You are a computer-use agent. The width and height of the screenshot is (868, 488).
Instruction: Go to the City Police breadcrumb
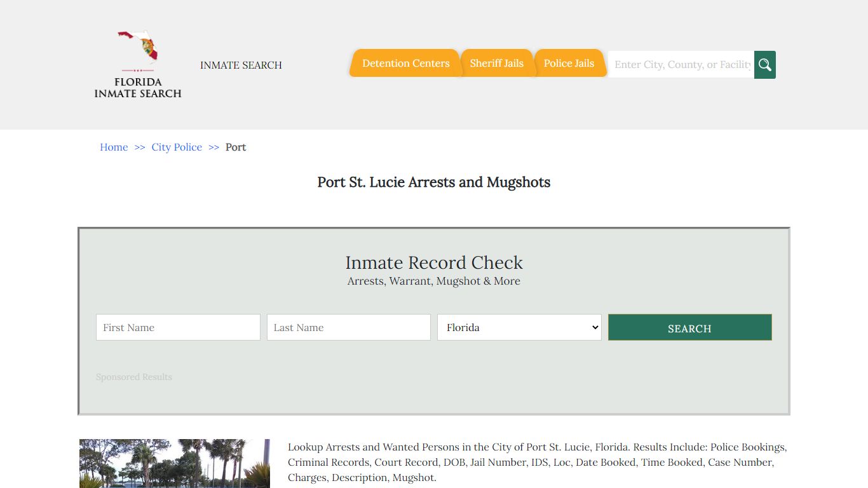[x=177, y=147]
